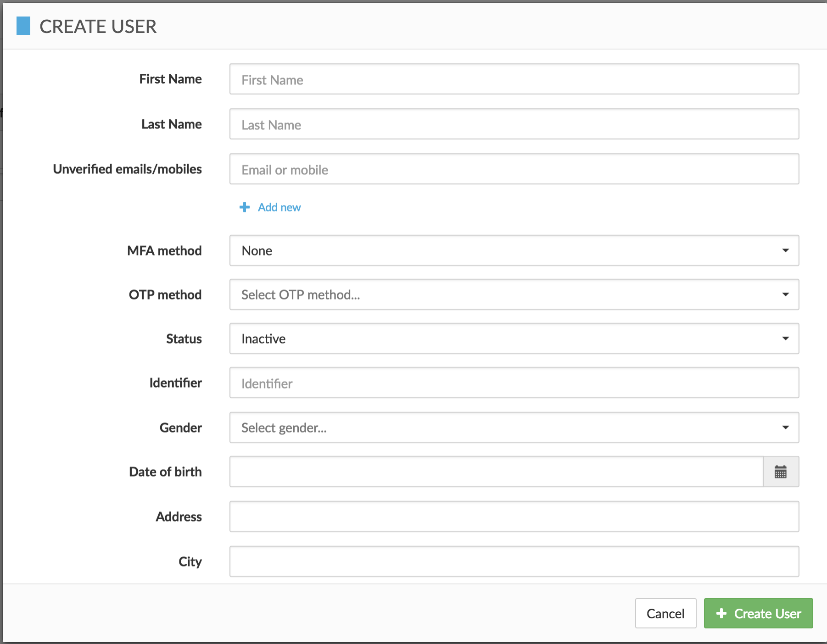Screen dimensions: 827x644
Task: Focus the Date of birth text field
Action: pyautogui.click(x=496, y=472)
